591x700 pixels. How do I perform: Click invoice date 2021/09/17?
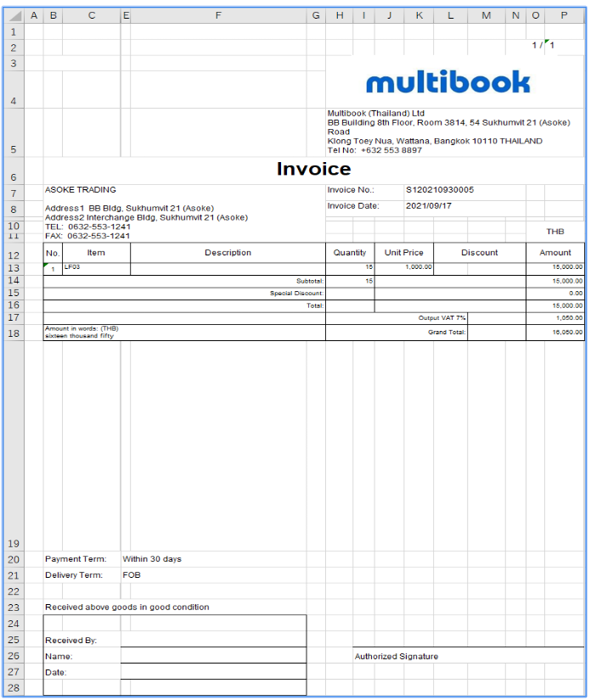tap(429, 206)
